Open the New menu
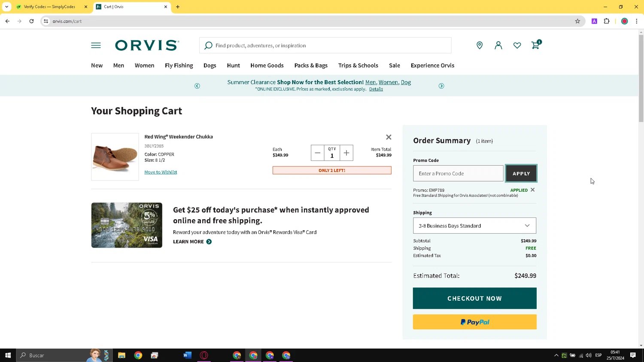 tap(97, 66)
